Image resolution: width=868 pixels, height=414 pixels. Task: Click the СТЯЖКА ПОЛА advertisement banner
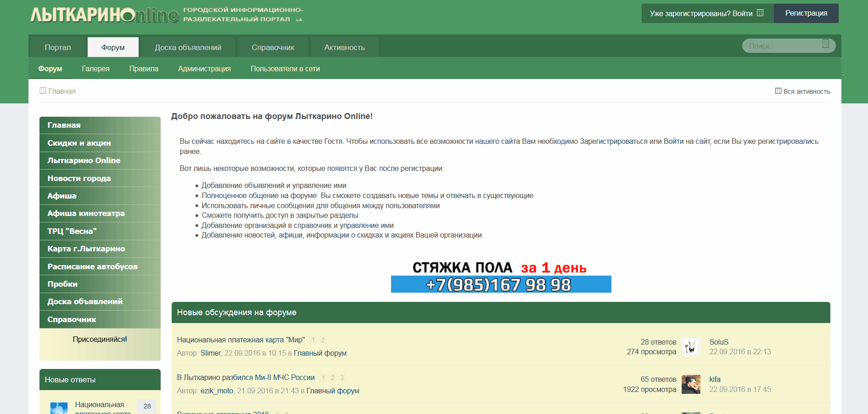(x=501, y=276)
